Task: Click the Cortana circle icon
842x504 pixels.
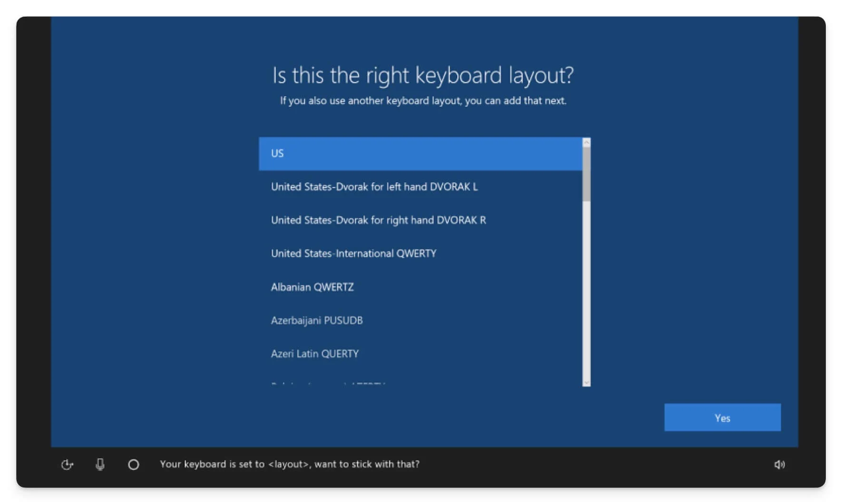Action: (x=134, y=465)
